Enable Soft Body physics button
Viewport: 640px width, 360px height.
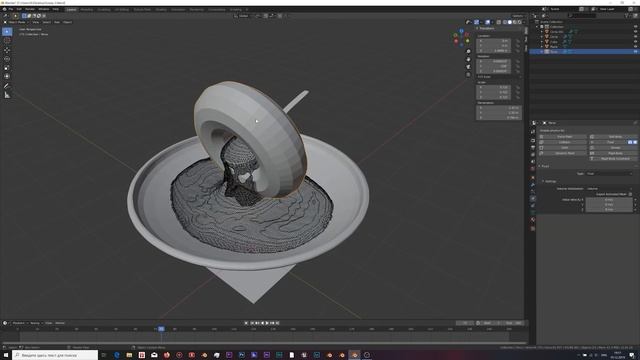click(613, 137)
